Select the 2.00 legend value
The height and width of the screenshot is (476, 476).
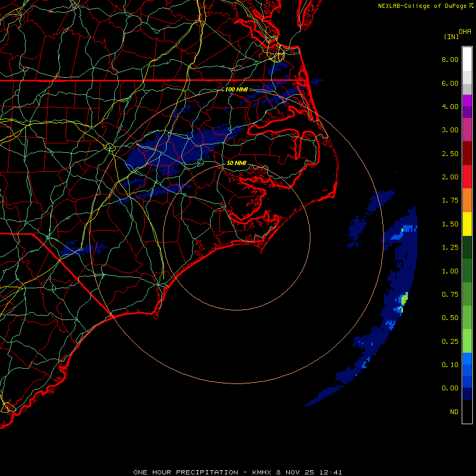pos(450,177)
